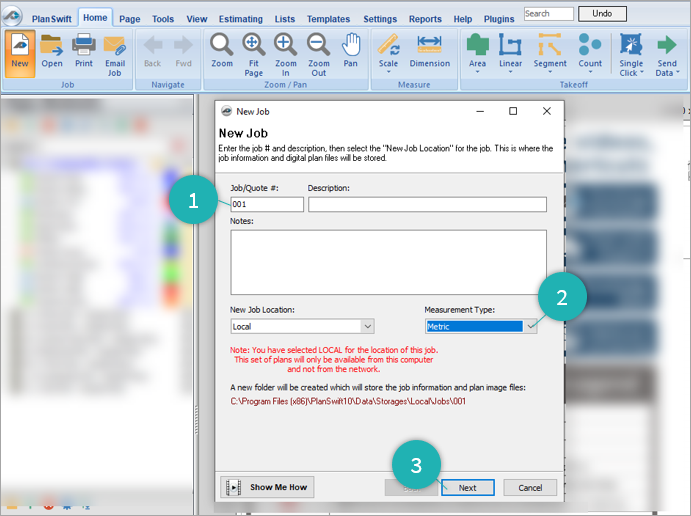The image size is (691, 516).
Task: Select the Pan hand tool
Action: pyautogui.click(x=351, y=51)
